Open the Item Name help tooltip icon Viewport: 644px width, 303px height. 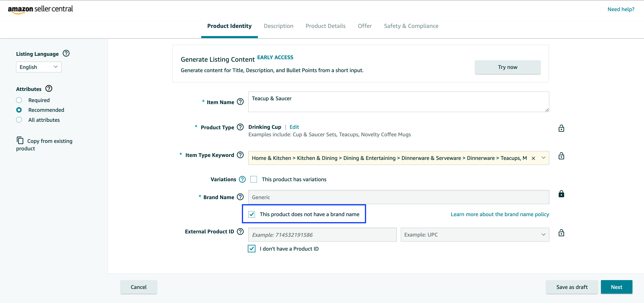tap(240, 102)
